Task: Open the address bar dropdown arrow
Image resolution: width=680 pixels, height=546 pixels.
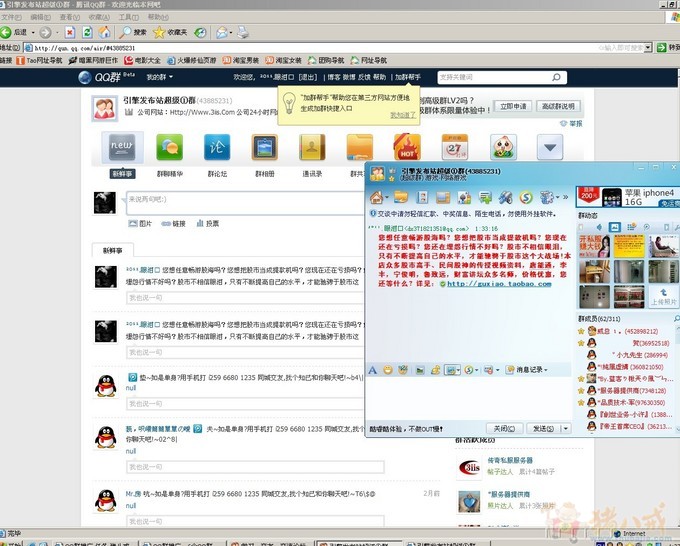Action: (648, 48)
